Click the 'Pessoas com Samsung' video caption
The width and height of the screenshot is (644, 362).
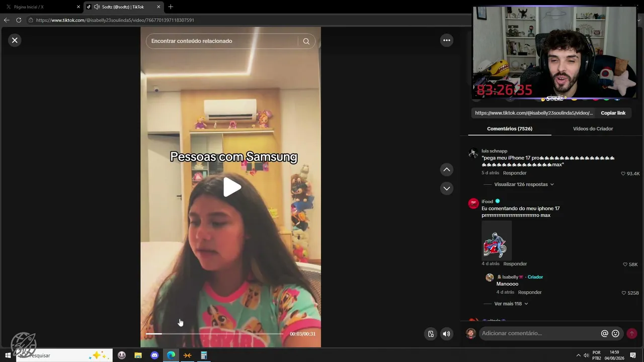233,157
